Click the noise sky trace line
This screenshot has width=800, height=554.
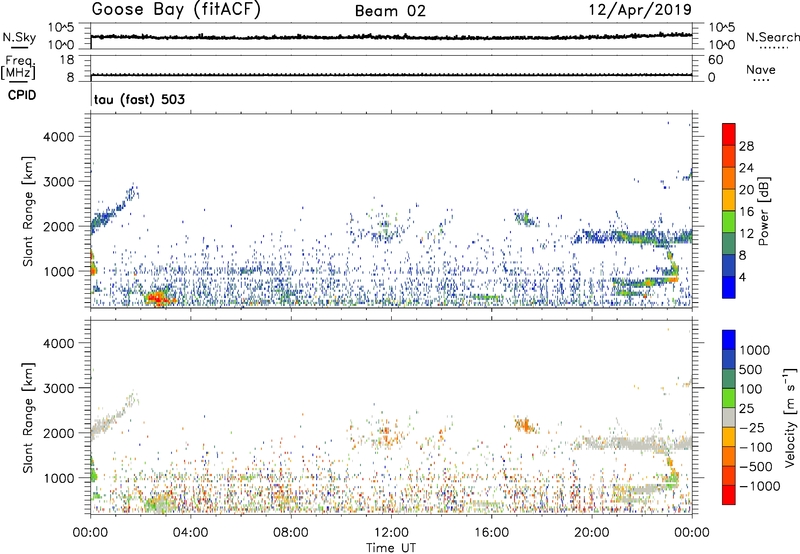391,37
